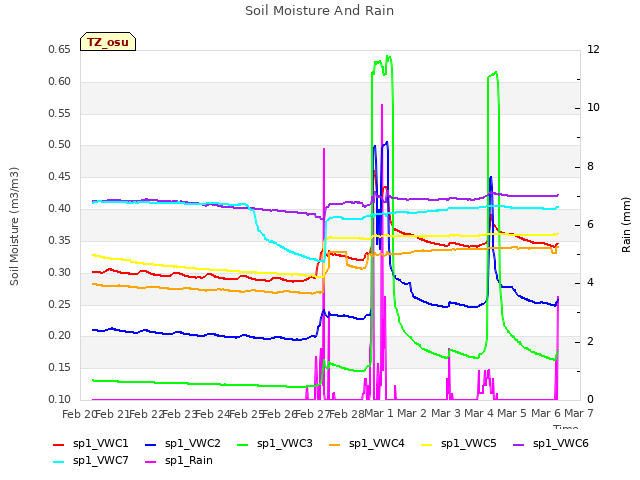Click the 0.65 soil moisture tick value

60,50
